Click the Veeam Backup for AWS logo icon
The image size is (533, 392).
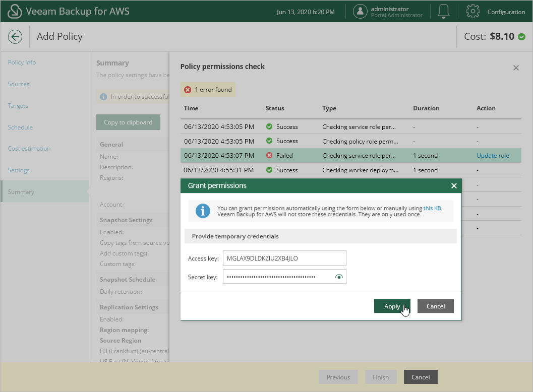15,11
